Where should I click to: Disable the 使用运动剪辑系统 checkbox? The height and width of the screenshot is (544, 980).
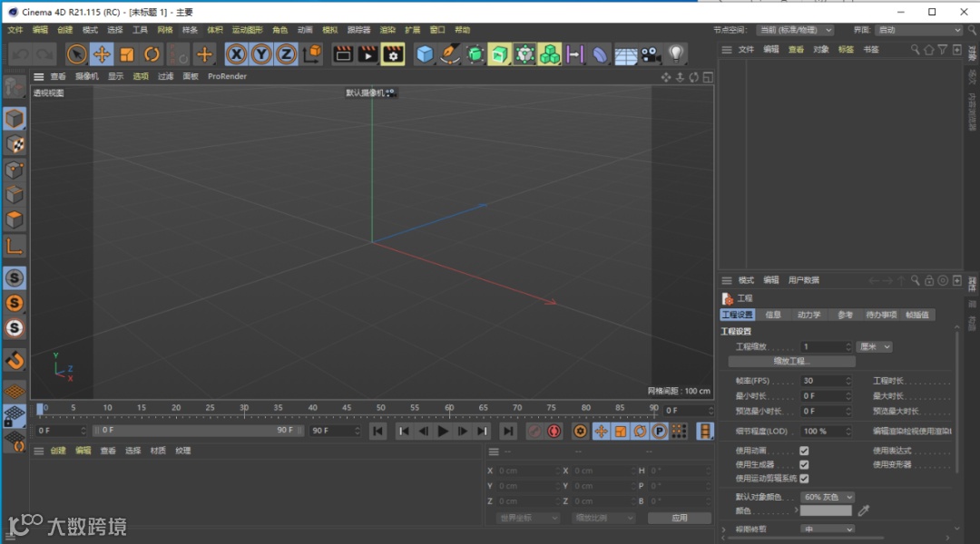click(x=804, y=478)
